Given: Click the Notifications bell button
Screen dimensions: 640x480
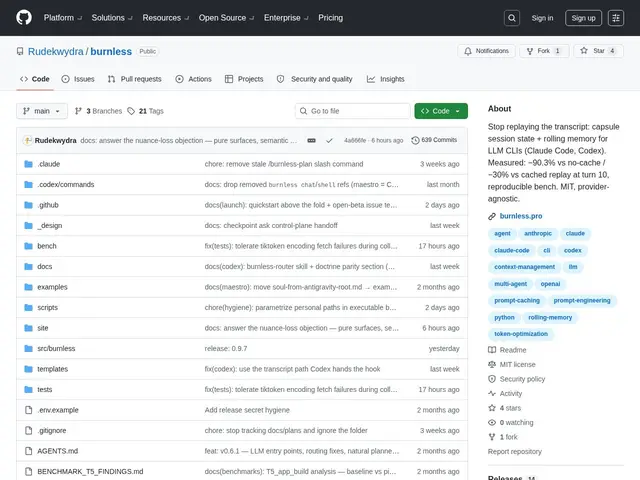Looking at the screenshot, I should (487, 51).
